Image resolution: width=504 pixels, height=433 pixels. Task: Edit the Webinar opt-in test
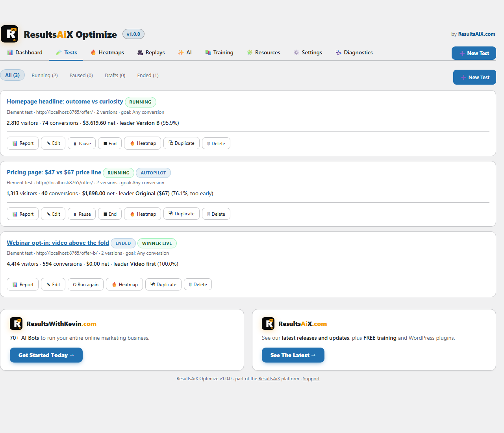53,284
